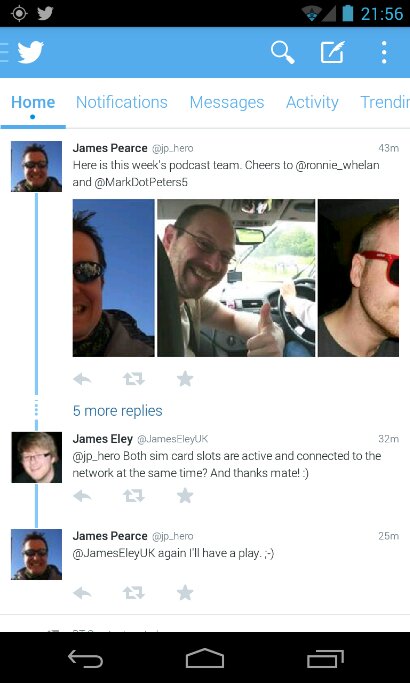Open the three-dot overflow menu
This screenshot has width=410, height=683.
384,52
